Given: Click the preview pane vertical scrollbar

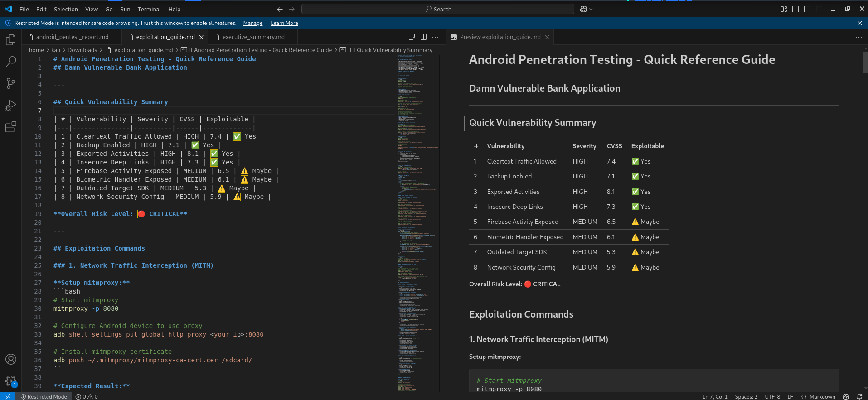Looking at the screenshot, I should [x=865, y=61].
